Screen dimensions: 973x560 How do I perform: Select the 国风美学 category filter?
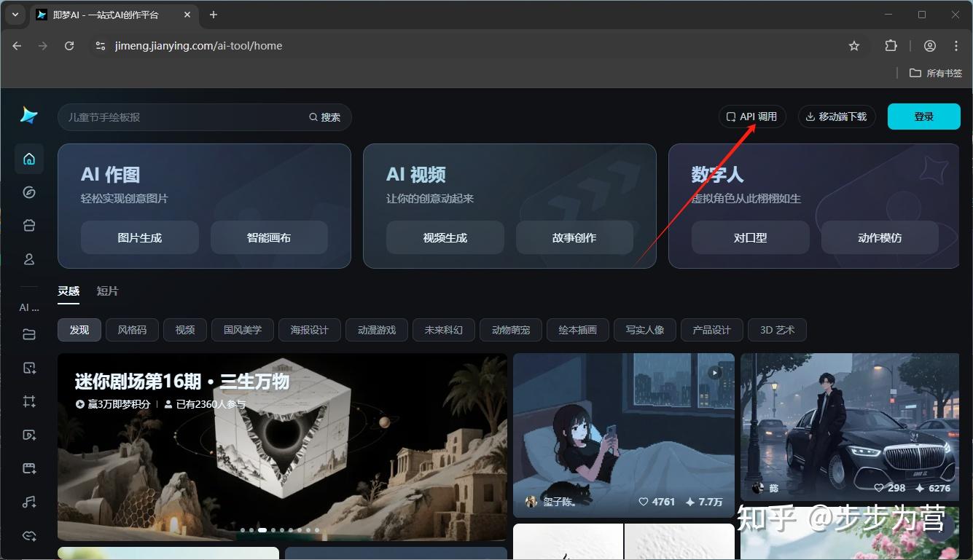pos(243,330)
